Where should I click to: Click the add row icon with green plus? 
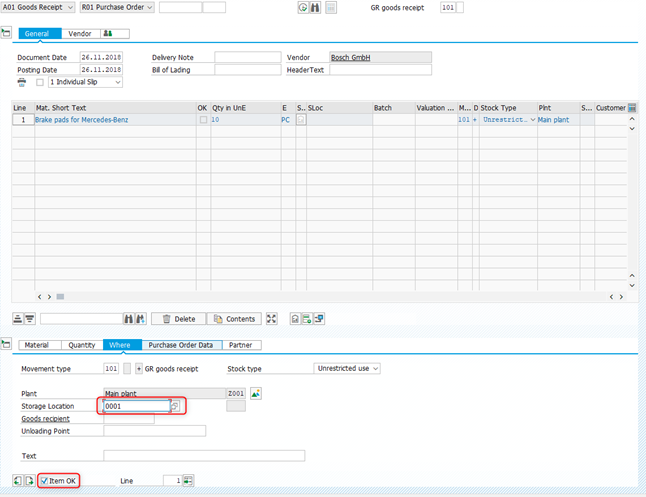coord(307,319)
